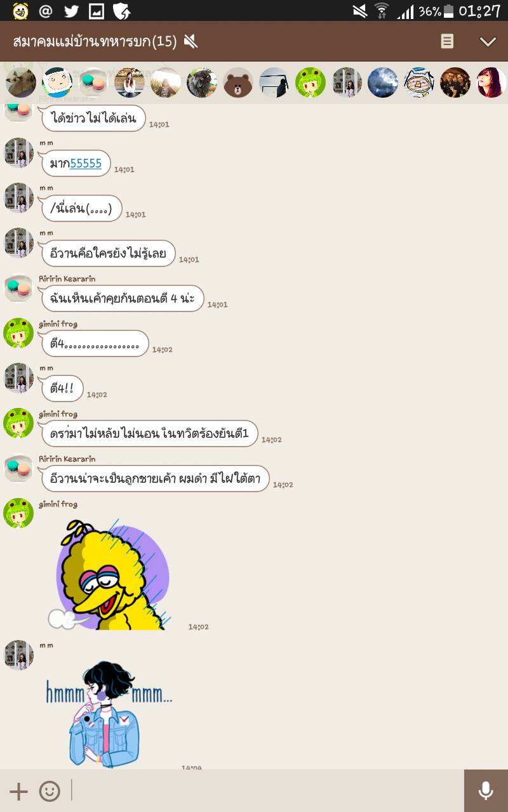The height and width of the screenshot is (812, 508).
Task: Tap the cloudy sky member avatar
Action: point(383,82)
